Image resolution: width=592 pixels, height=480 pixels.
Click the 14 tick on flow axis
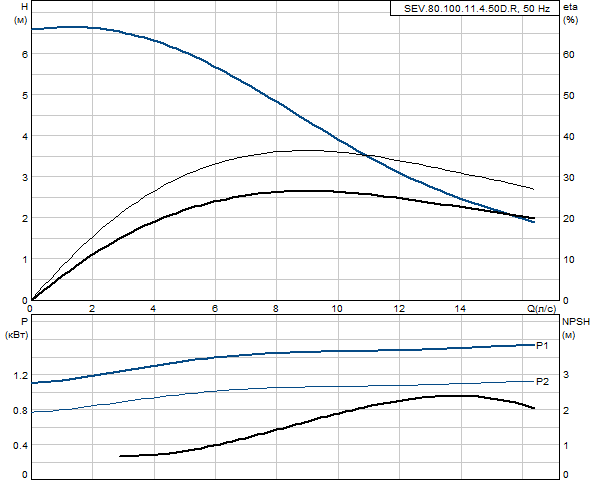460,309
